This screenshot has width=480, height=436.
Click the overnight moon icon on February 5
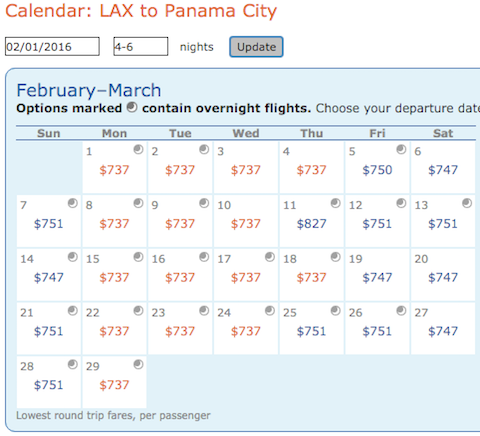401,149
